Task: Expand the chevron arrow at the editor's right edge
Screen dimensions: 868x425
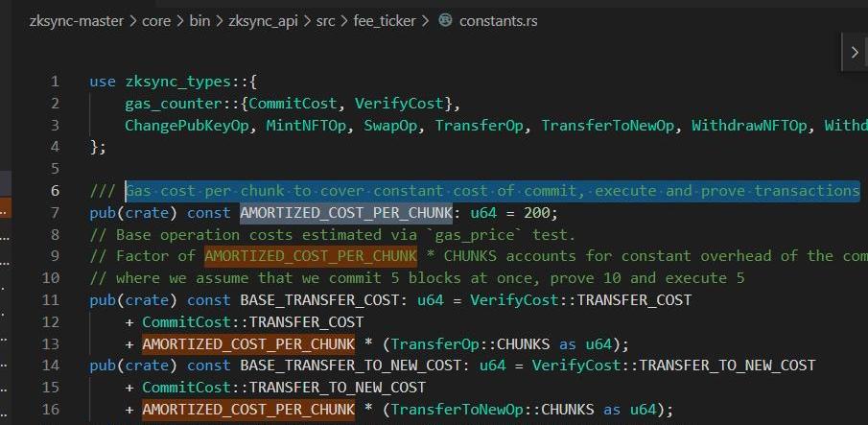Action: point(854,53)
